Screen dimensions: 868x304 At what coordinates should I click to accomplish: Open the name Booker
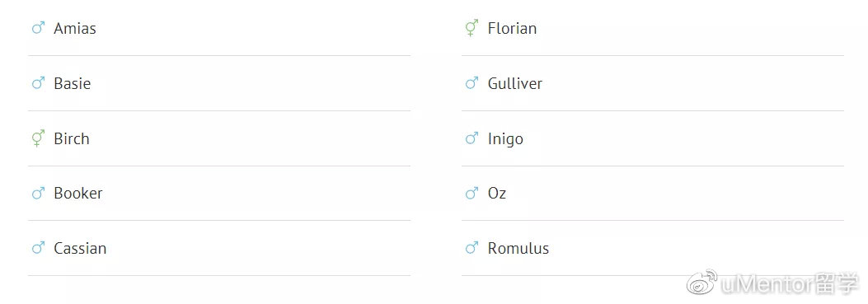coord(78,194)
